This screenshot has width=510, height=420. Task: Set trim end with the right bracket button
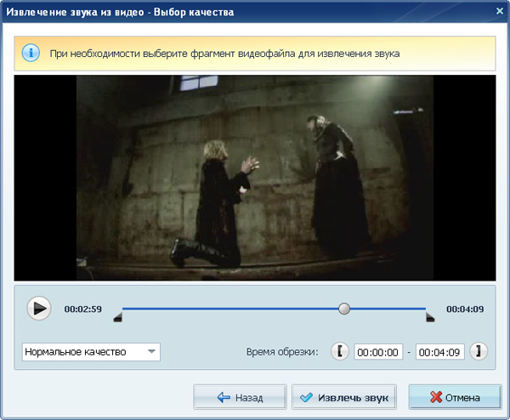point(479,351)
